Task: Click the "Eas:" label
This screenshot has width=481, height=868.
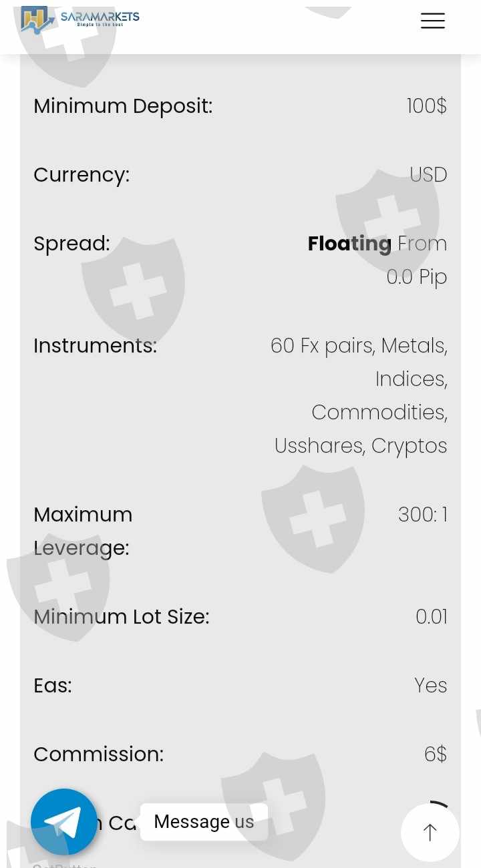Action: tap(52, 686)
